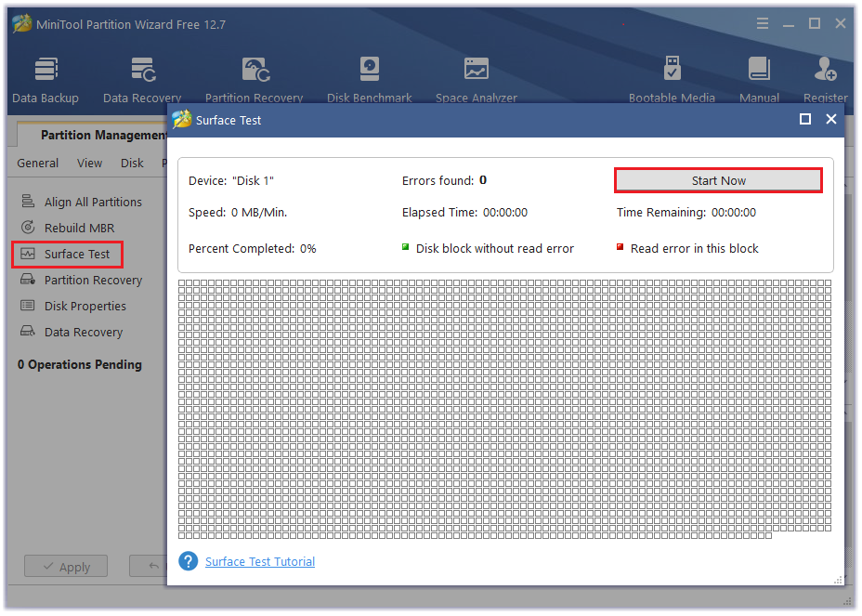Click the Apply button
Viewport: 862px width, 616px height.
[66, 567]
